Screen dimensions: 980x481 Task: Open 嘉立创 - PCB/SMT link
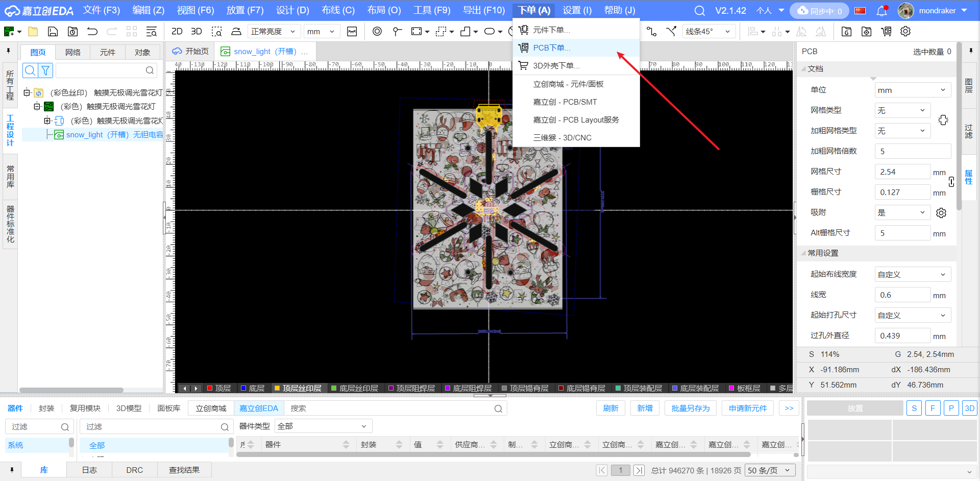[x=565, y=102]
